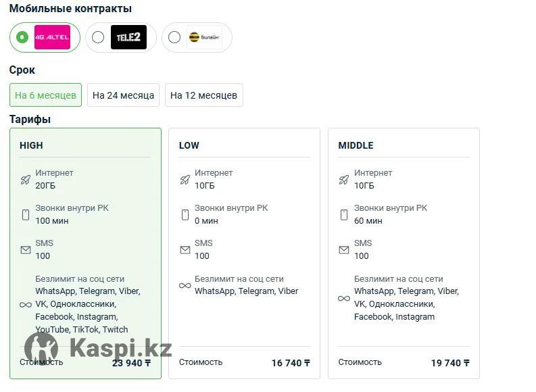The height and width of the screenshot is (392, 536).
Task: Click the 19 740 ₸ price in MIDDLE
Action: 450,363
